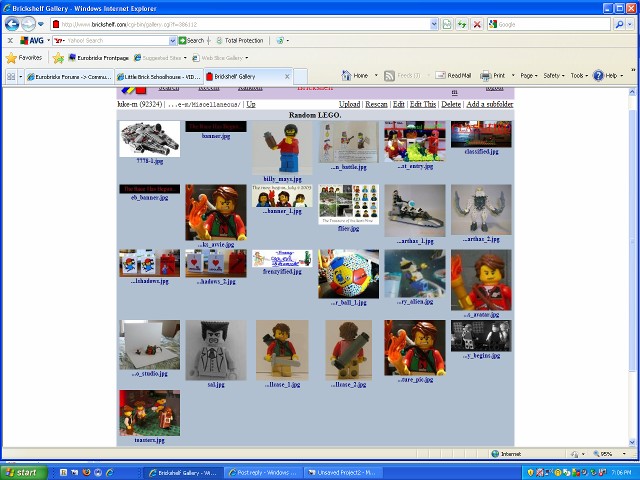The width and height of the screenshot is (640, 480).
Task: Close the Brickshelf Gallery tab
Action: (x=287, y=76)
